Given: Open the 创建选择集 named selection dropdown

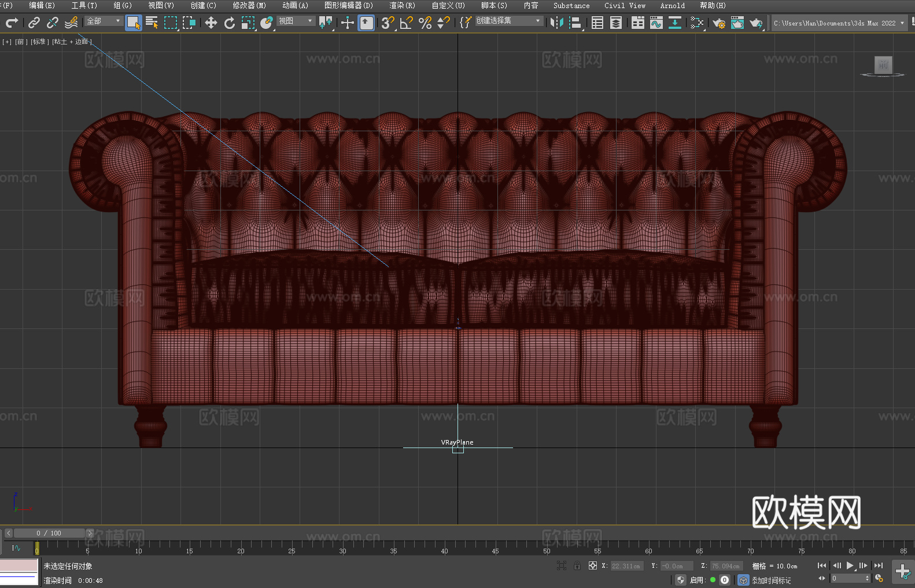Looking at the screenshot, I should tap(508, 21).
